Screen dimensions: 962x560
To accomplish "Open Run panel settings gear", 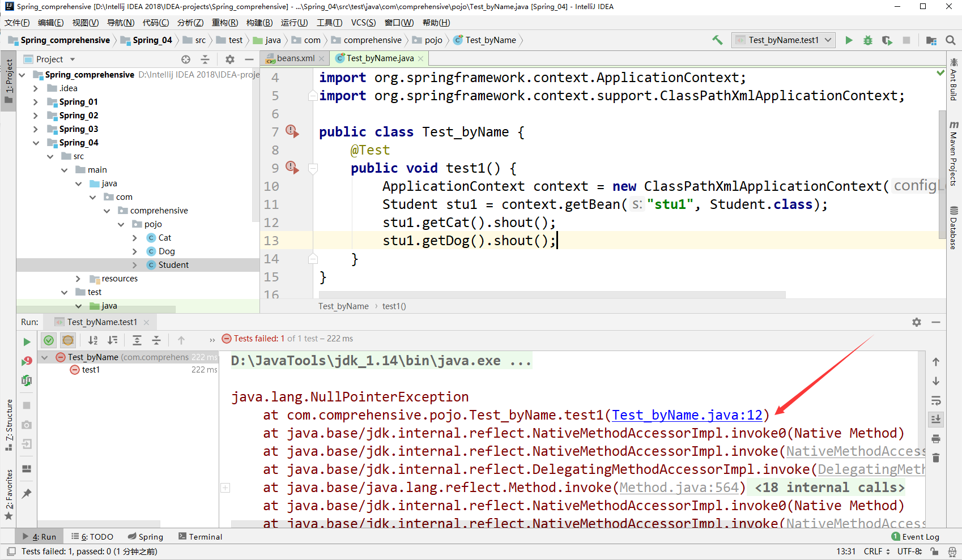I will pyautogui.click(x=917, y=322).
